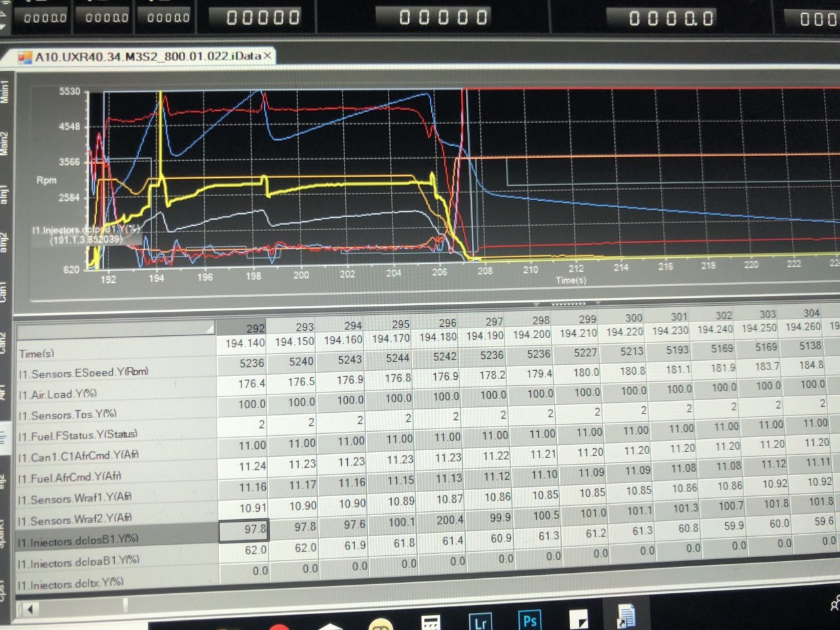Click the 11.24 AfrCmd cell

242,467
